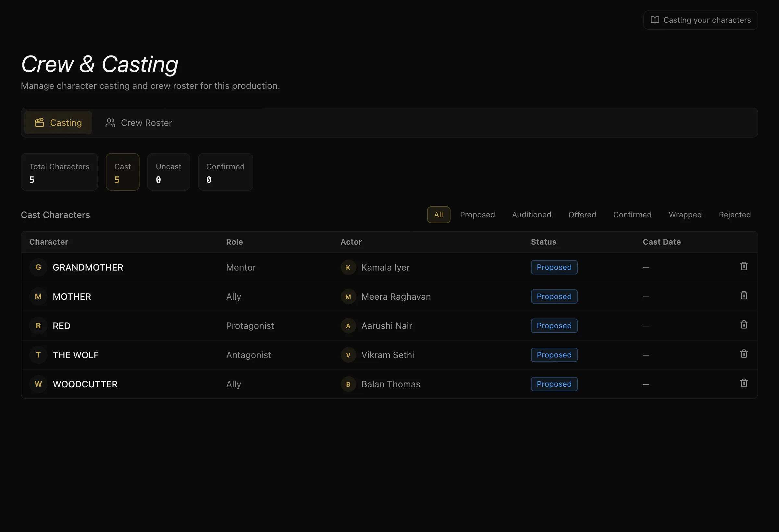Filter cast by Proposed status
Image resolution: width=779 pixels, height=532 pixels.
point(477,215)
